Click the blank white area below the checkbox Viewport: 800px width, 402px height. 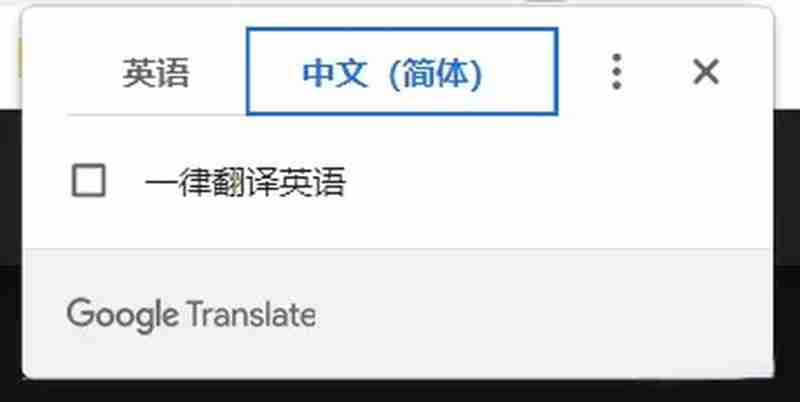pyautogui.click(x=398, y=224)
